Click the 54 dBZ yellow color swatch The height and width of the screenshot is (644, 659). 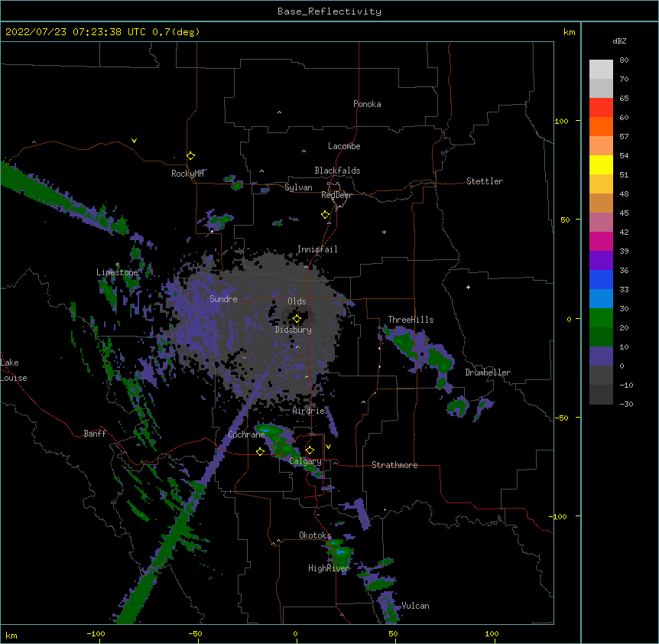[601, 164]
